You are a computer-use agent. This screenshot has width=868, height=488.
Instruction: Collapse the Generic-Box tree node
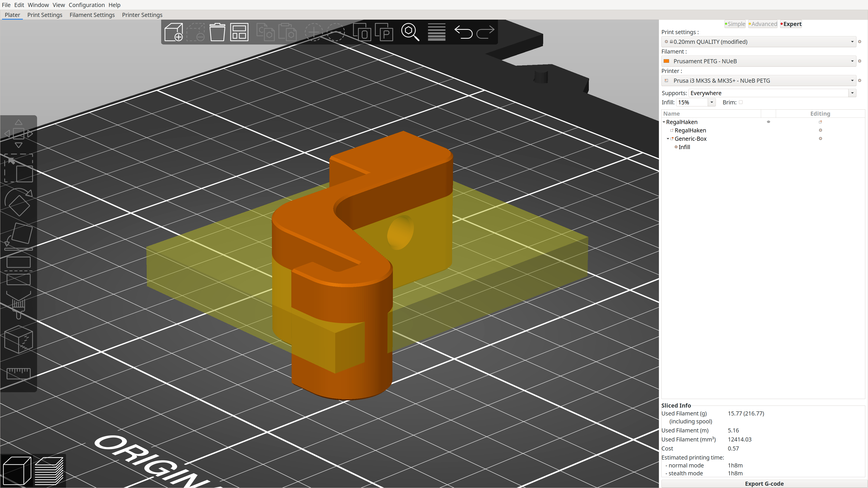[x=668, y=139]
